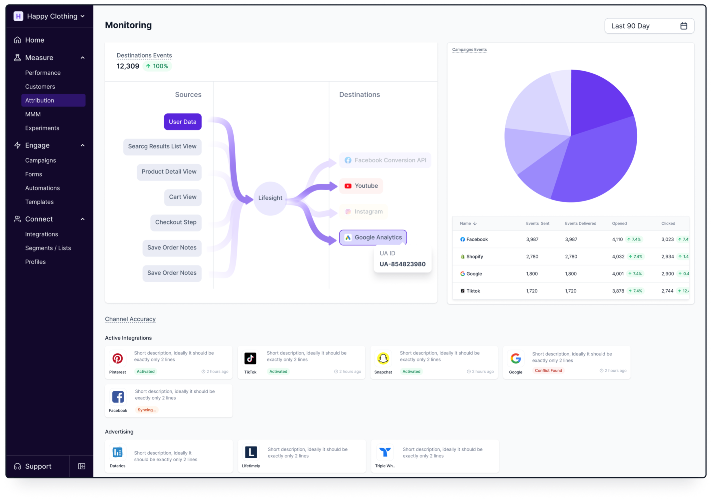
Task: Click Facebook row in events table
Action: tap(571, 239)
